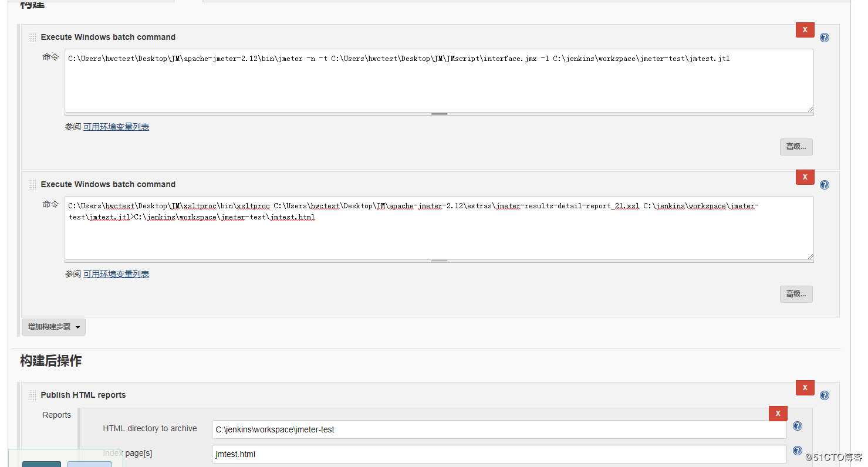The width and height of the screenshot is (868, 467).
Task: Open help for Index page[s] field
Action: (798, 451)
